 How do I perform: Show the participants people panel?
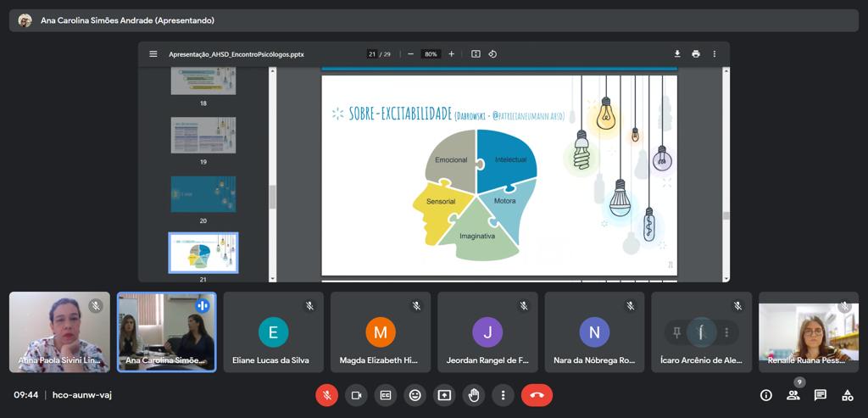coord(793,395)
